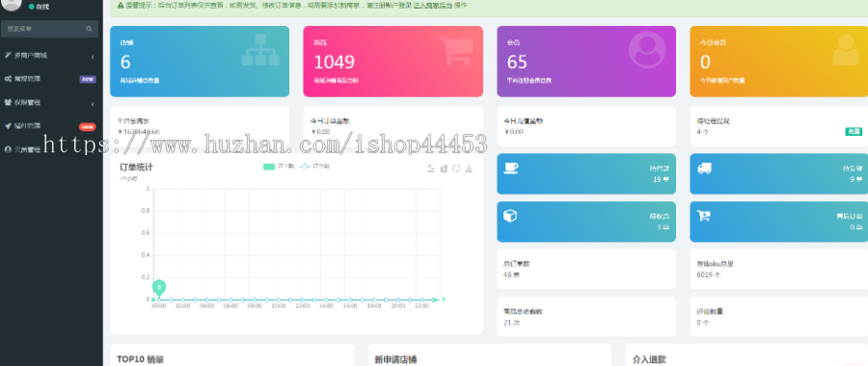Viewport: 868px width, 366px height.
Task: Click the green handle button on 4个 card
Action: click(x=854, y=132)
